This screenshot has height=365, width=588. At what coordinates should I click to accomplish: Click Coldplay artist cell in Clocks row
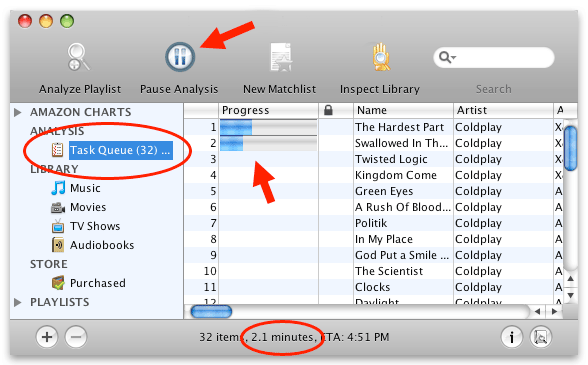point(478,287)
